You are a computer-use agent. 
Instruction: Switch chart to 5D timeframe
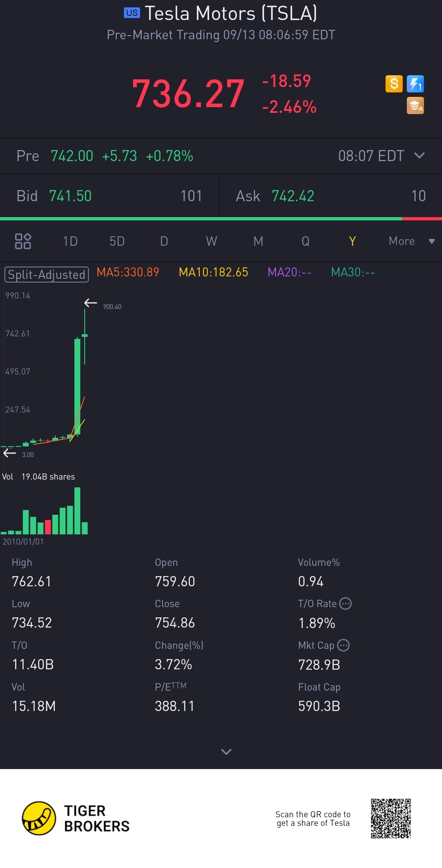click(117, 241)
